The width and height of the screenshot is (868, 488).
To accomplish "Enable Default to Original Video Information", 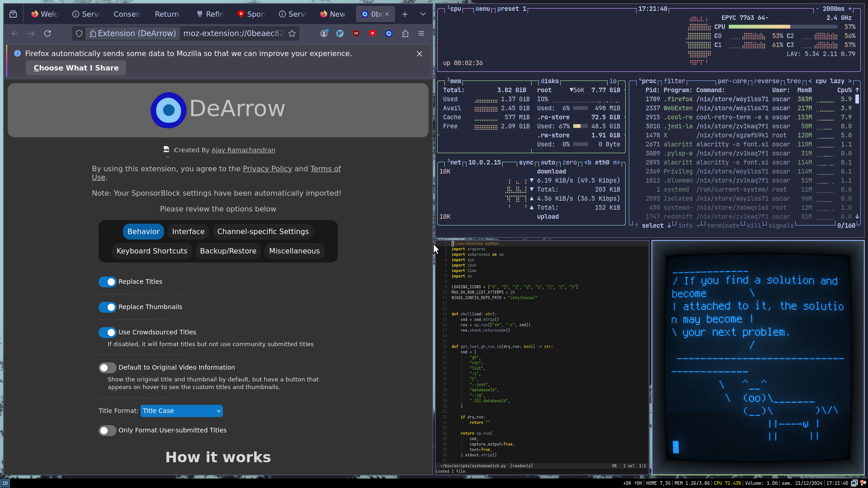I will [x=108, y=368].
